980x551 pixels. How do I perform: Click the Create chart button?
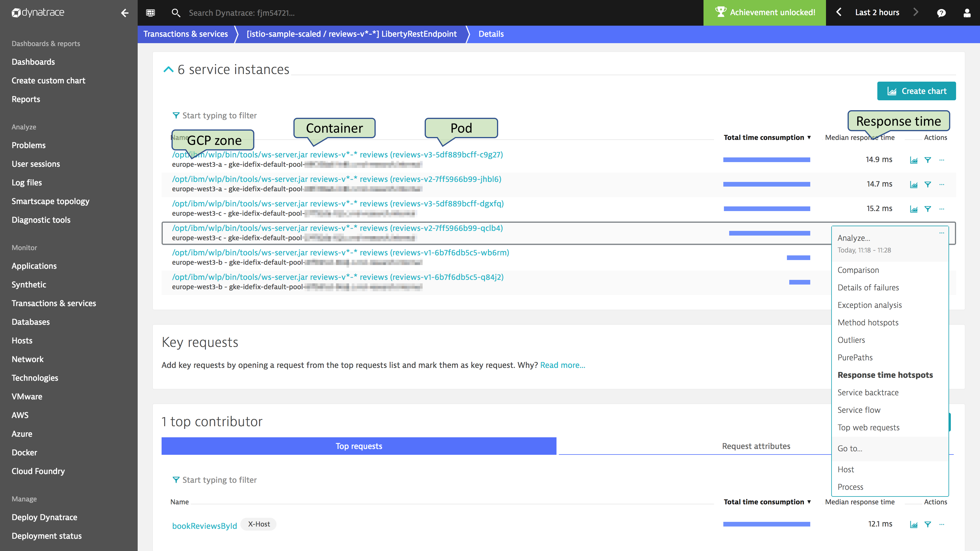916,91
